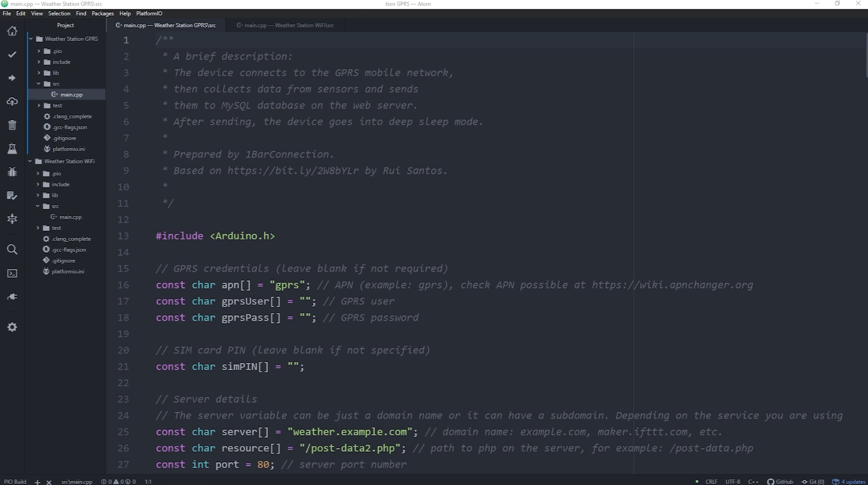Open the PlatformIO menu bar item
The width and height of the screenshot is (868, 485).
(x=149, y=14)
